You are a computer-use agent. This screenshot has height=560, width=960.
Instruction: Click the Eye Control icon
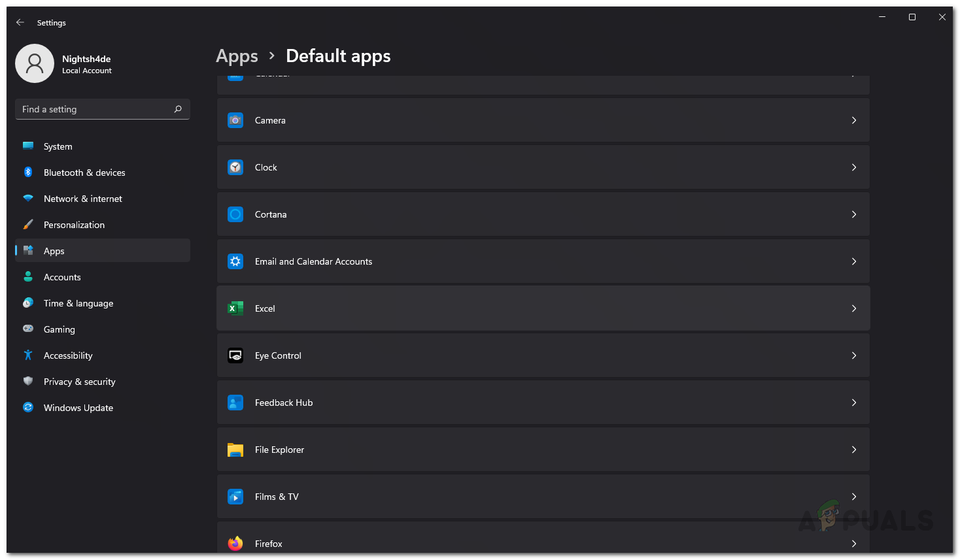pyautogui.click(x=235, y=355)
